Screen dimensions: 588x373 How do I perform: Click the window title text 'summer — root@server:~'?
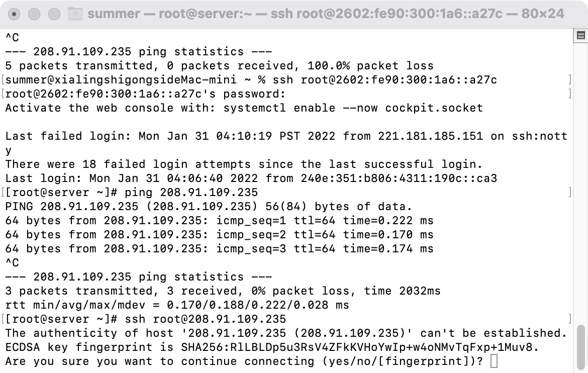point(169,14)
